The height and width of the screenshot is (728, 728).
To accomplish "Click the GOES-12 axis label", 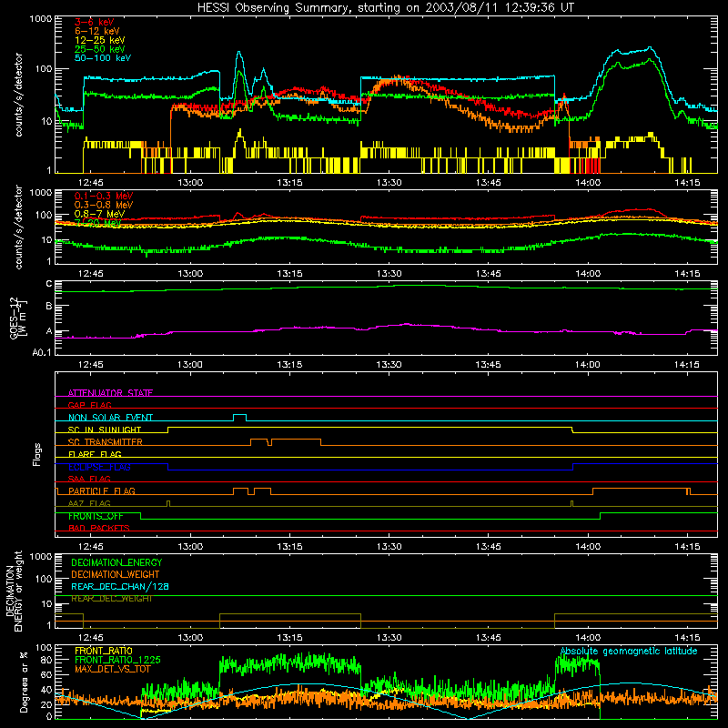I will pos(17,318).
